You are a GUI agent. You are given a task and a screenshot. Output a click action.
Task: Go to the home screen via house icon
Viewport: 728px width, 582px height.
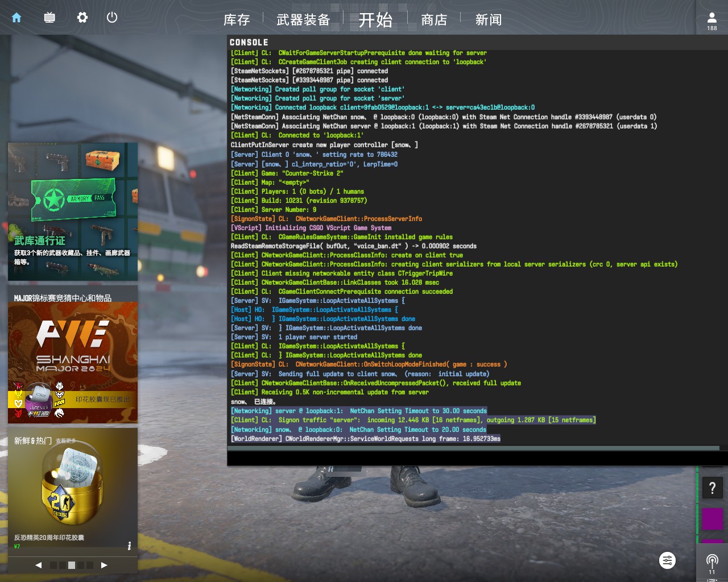pyautogui.click(x=16, y=18)
